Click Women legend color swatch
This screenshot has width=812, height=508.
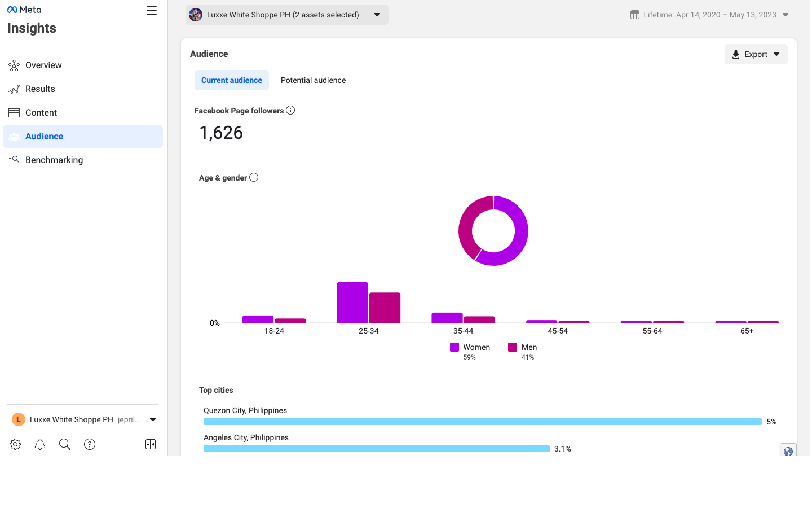click(454, 347)
